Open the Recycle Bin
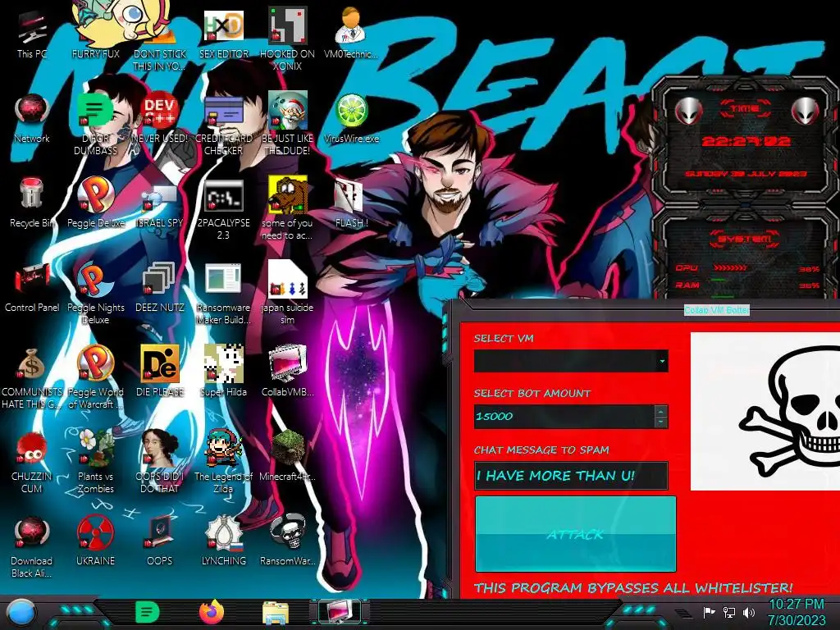The image size is (840, 630). (32, 203)
